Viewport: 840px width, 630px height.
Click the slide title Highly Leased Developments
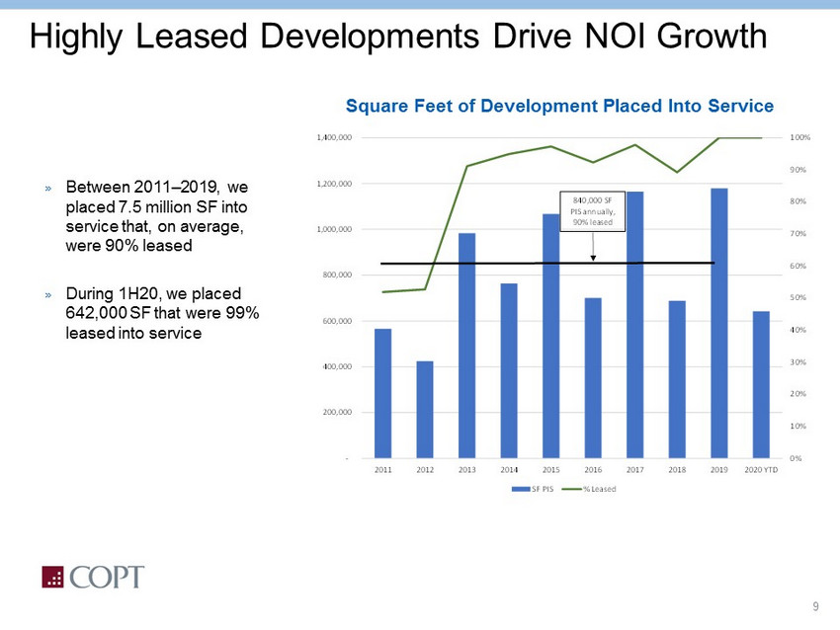pyautogui.click(x=398, y=37)
